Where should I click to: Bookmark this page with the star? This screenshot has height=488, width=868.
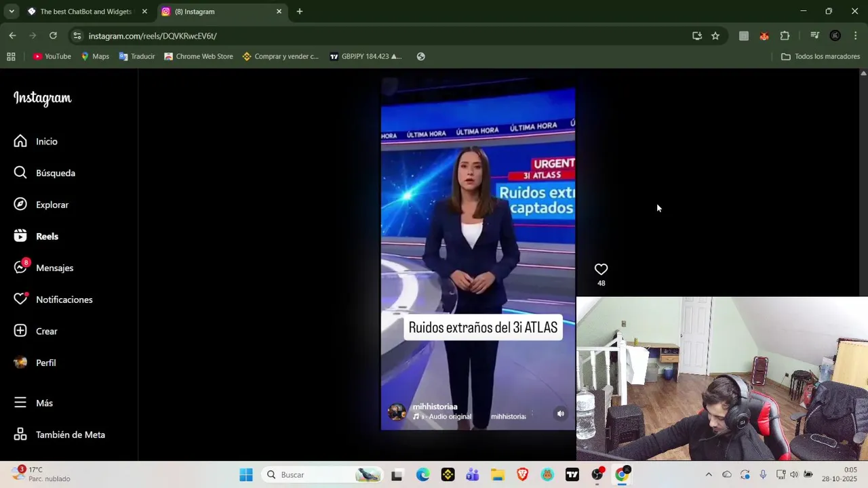pyautogui.click(x=715, y=36)
